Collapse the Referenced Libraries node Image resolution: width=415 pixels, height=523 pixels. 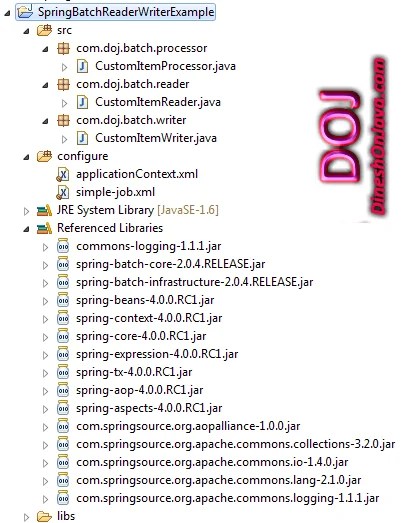[26, 229]
